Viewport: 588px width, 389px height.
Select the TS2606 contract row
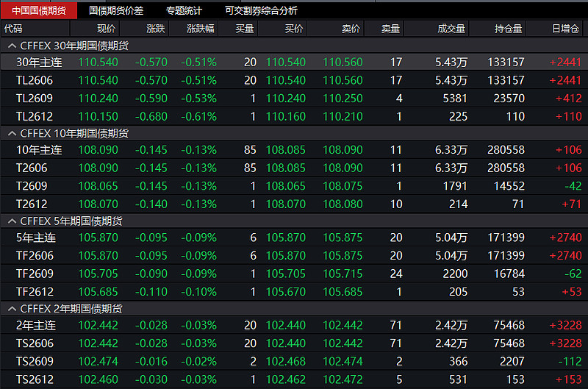click(x=294, y=343)
